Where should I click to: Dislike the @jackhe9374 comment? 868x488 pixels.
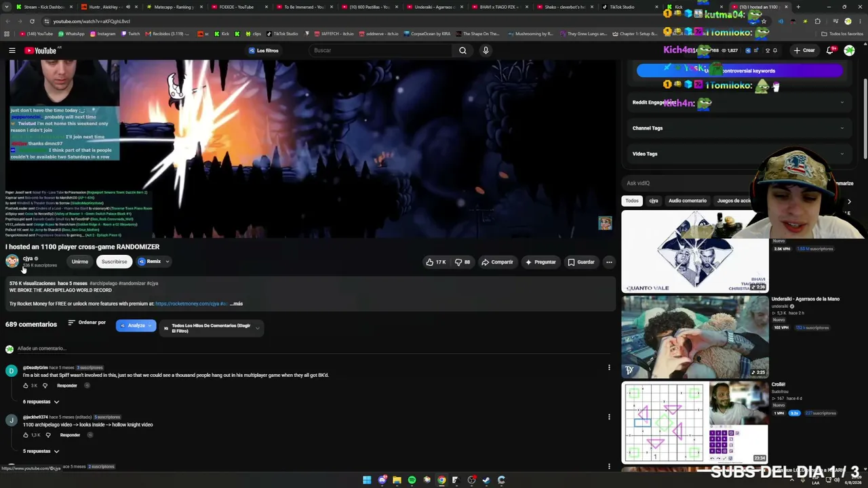(x=47, y=435)
